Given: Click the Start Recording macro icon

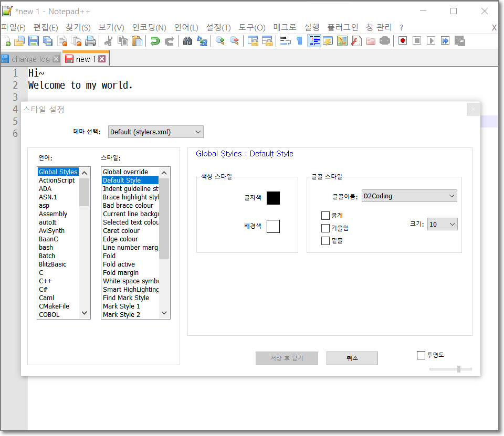Looking at the screenshot, I should (403, 41).
